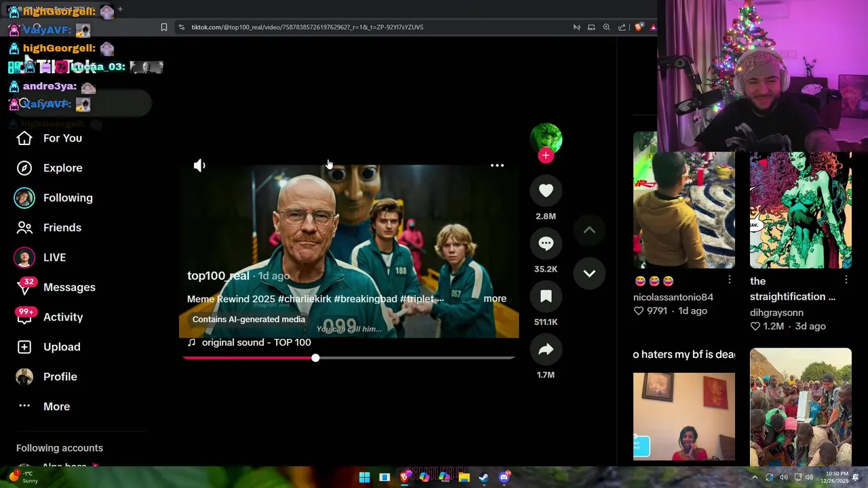The width and height of the screenshot is (868, 488).
Task: Click the browser URL address field
Action: coord(307,27)
